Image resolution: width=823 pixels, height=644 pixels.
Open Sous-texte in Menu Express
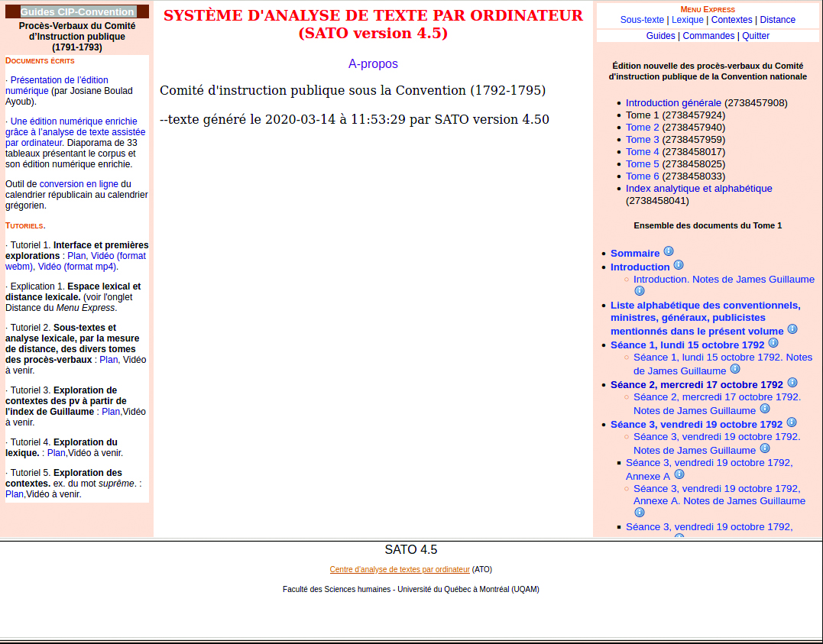click(642, 20)
